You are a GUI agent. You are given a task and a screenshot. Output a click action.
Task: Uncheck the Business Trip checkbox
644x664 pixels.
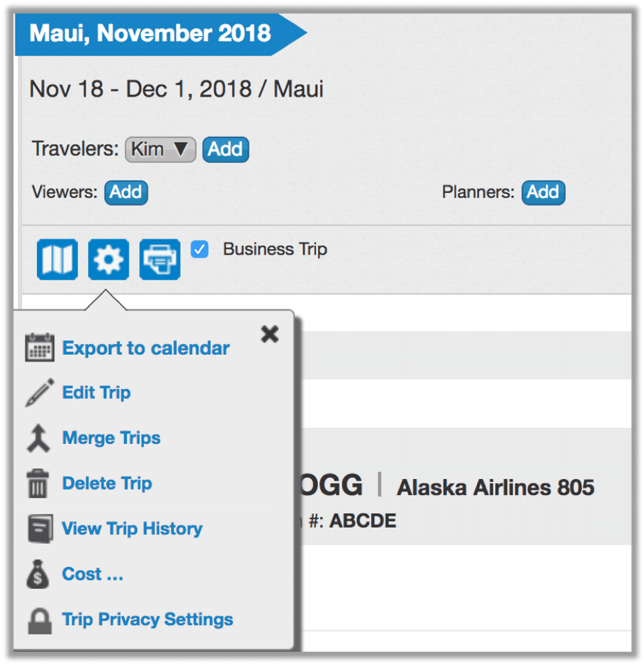tap(199, 250)
